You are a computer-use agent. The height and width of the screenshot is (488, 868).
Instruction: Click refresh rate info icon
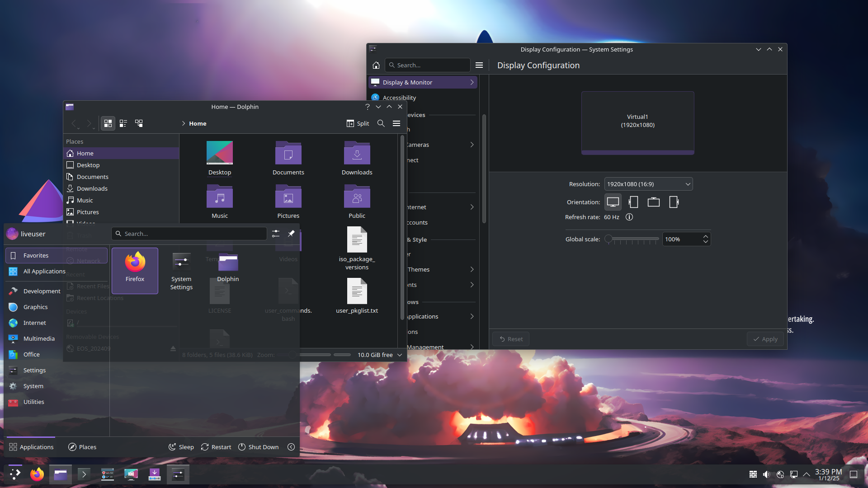click(x=629, y=217)
